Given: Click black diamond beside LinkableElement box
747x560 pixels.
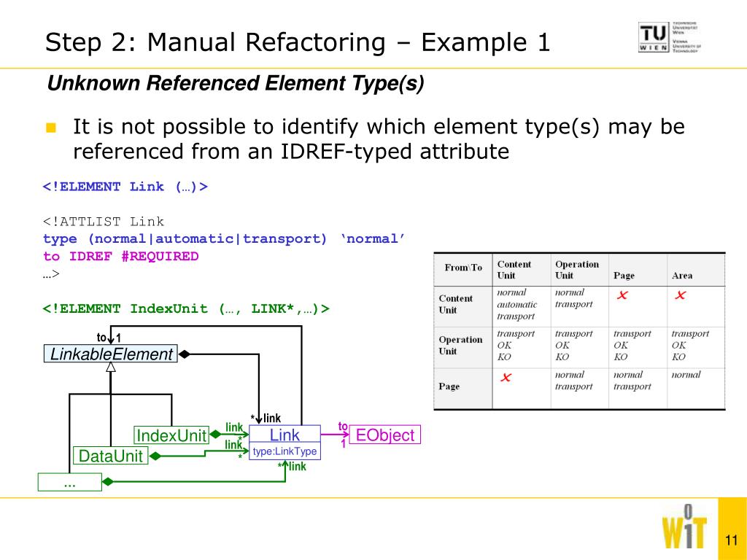Looking at the screenshot, I should click(185, 354).
